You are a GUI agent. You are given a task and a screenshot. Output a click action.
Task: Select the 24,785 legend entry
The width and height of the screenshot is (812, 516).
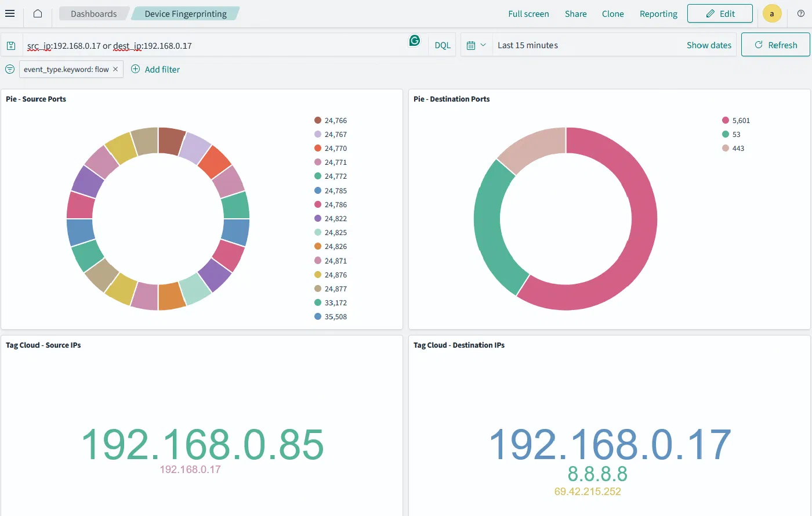[331, 190]
